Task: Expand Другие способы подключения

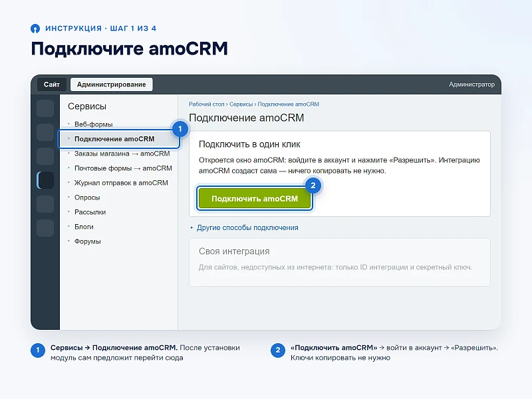Action: click(247, 227)
